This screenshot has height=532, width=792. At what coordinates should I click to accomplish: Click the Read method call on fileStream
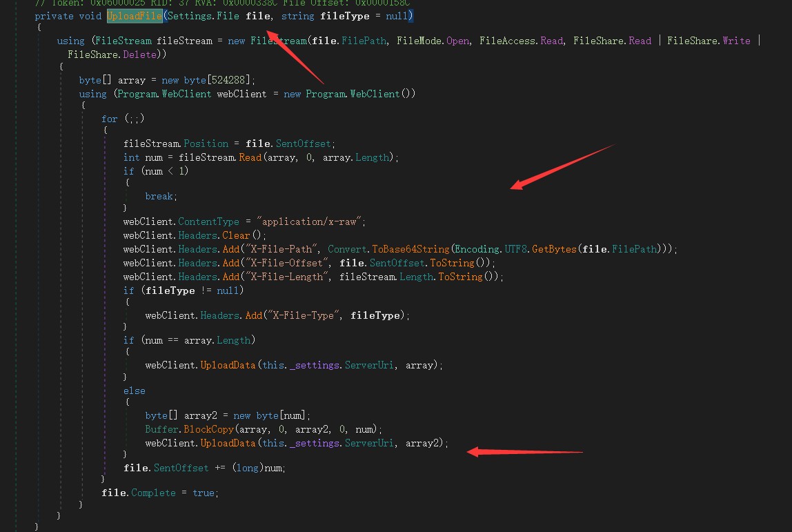250,157
